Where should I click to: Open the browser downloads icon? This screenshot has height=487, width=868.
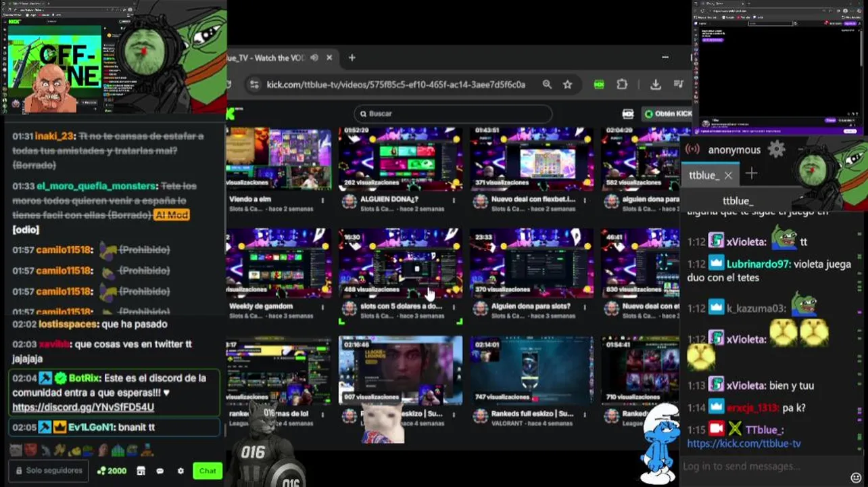655,85
